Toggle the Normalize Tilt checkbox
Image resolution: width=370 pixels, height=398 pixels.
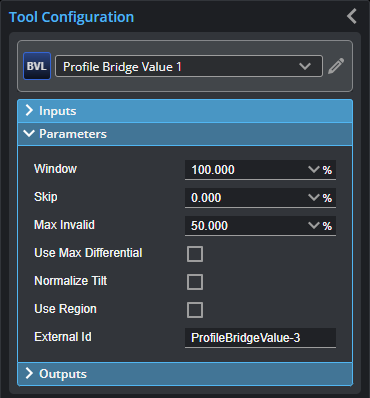(195, 282)
